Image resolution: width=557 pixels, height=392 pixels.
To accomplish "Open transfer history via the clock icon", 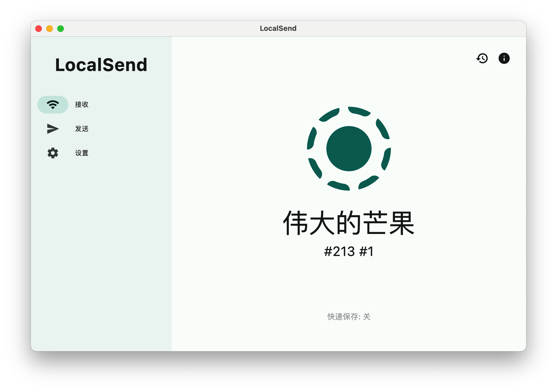I will [x=482, y=58].
